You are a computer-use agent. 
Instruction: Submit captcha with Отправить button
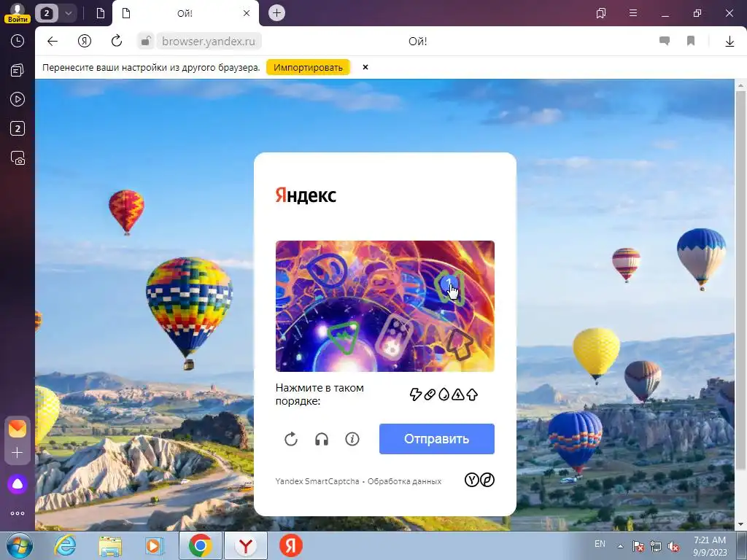[x=437, y=438]
